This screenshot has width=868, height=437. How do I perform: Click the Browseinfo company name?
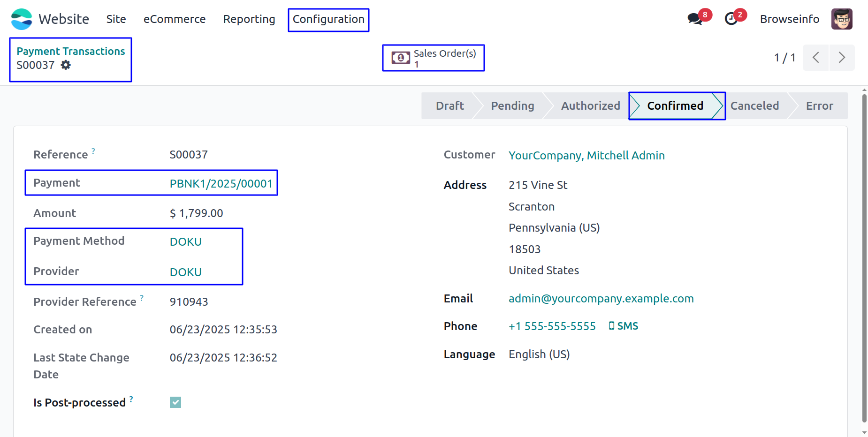coord(790,19)
